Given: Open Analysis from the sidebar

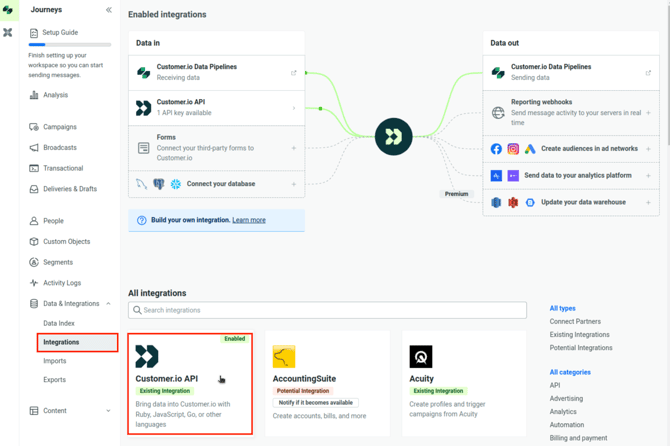Looking at the screenshot, I should coord(55,95).
